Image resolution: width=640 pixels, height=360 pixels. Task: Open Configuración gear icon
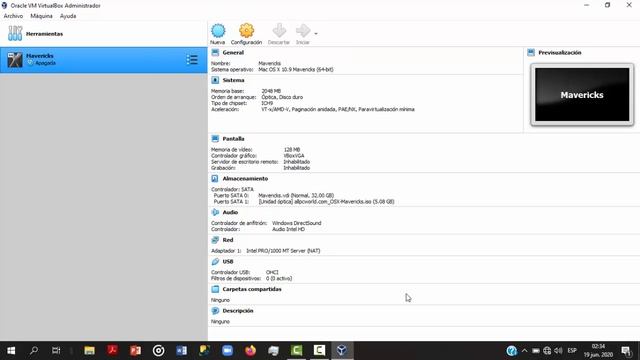click(246, 31)
